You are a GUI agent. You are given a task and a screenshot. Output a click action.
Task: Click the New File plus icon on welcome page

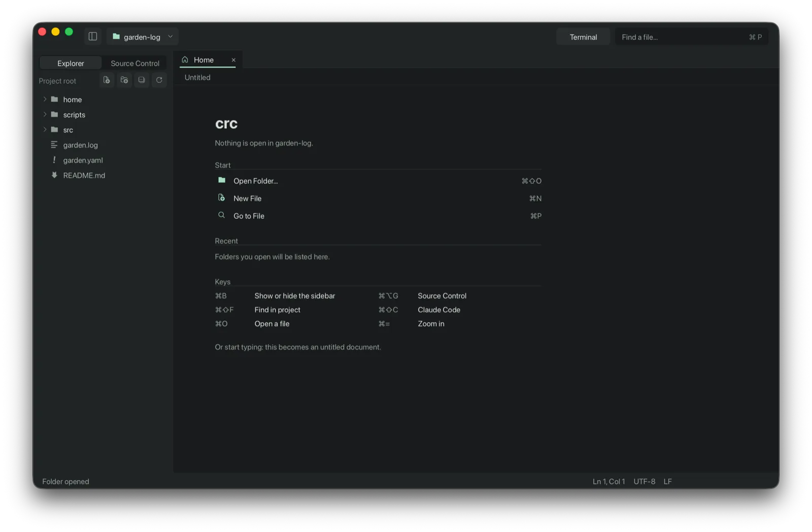coord(222,198)
